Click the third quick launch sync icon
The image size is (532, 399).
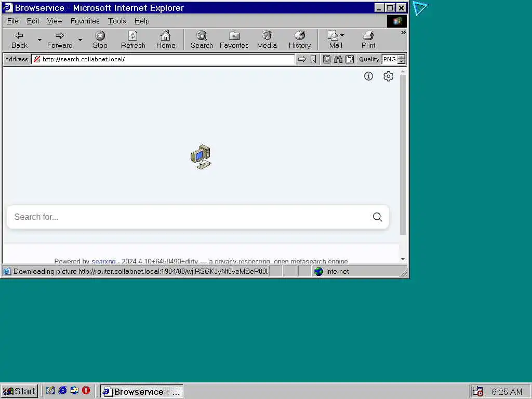coord(74,391)
